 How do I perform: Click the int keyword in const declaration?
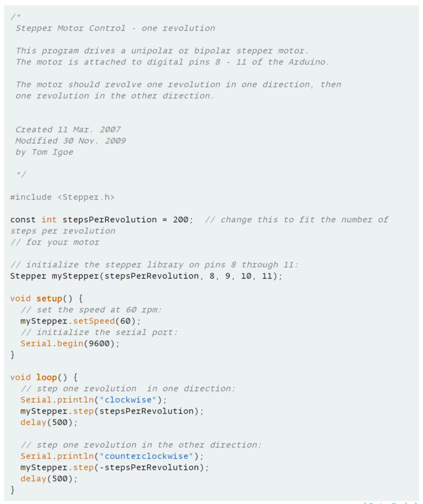[49, 220]
